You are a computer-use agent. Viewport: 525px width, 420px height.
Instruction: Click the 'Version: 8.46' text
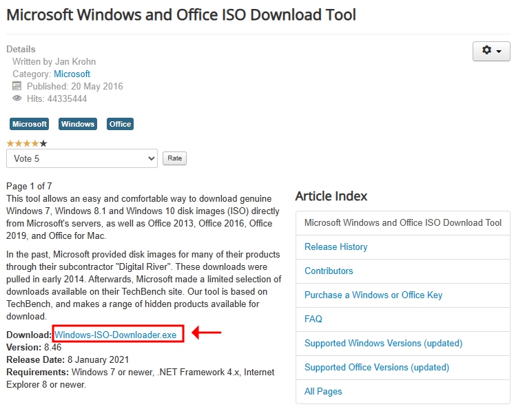[x=34, y=348]
